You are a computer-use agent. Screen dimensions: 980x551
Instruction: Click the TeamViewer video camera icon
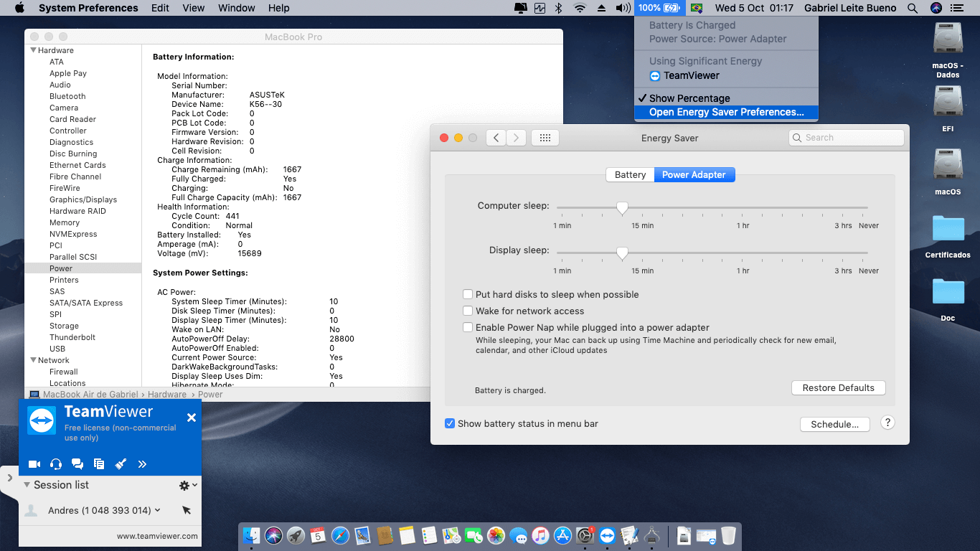tap(34, 464)
